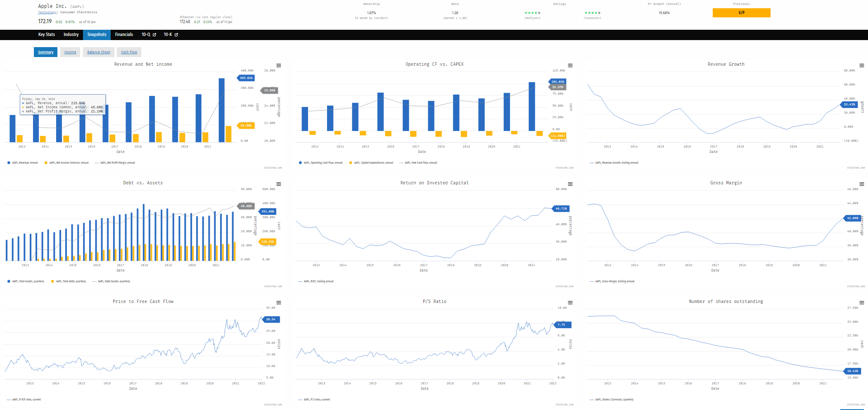868x410 pixels.
Task: Click the 94.68b net income value label
Action: point(246,125)
